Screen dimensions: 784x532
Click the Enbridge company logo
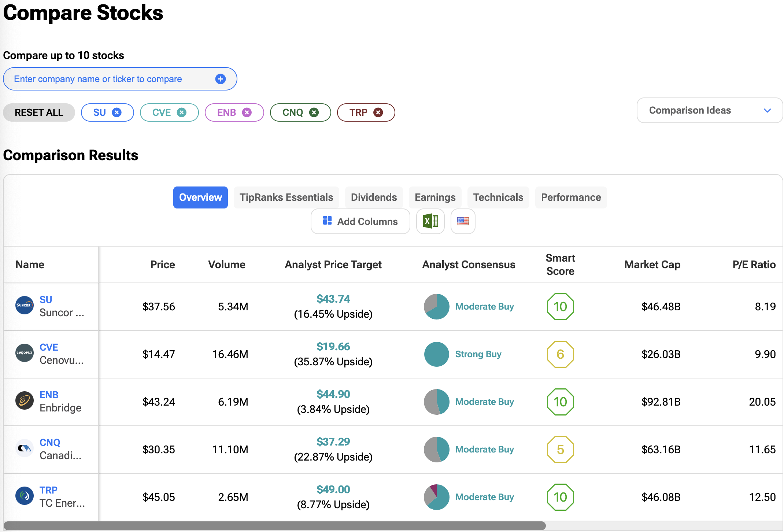point(25,400)
